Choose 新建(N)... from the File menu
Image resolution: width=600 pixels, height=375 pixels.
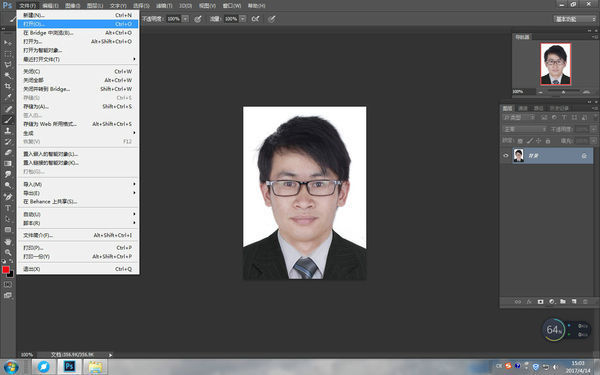(x=78, y=15)
